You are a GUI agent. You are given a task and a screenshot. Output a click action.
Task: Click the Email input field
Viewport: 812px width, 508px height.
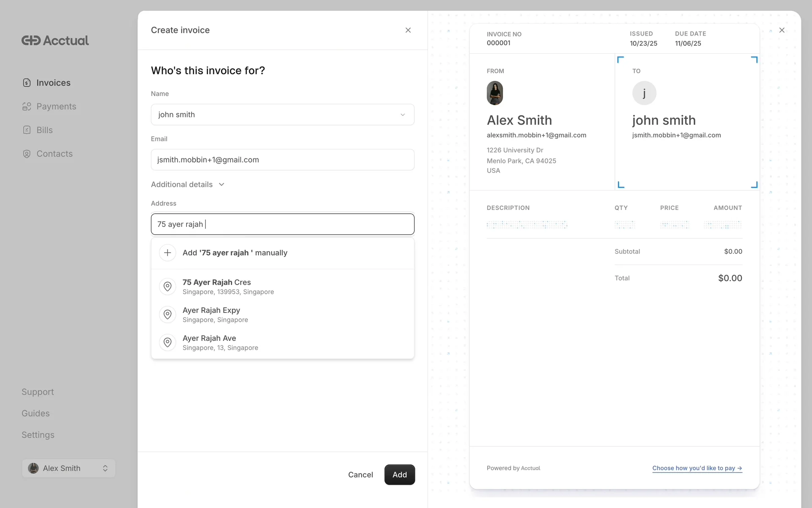282,160
